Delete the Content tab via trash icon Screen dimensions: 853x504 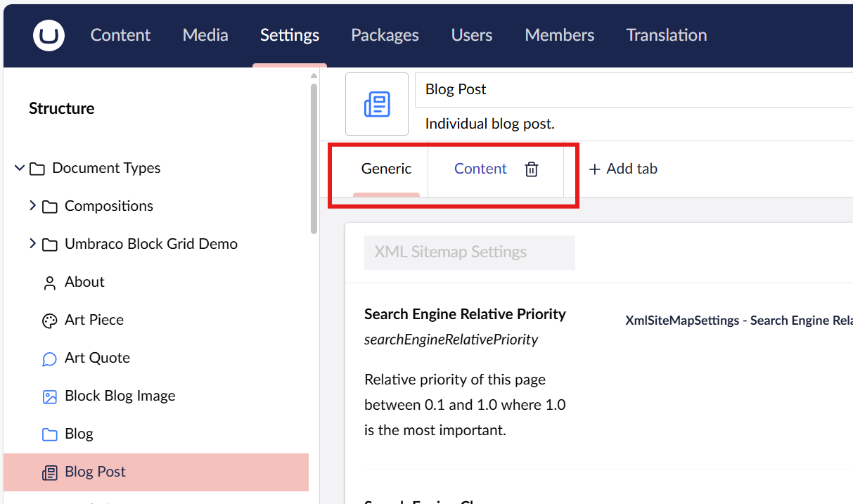pyautogui.click(x=532, y=169)
